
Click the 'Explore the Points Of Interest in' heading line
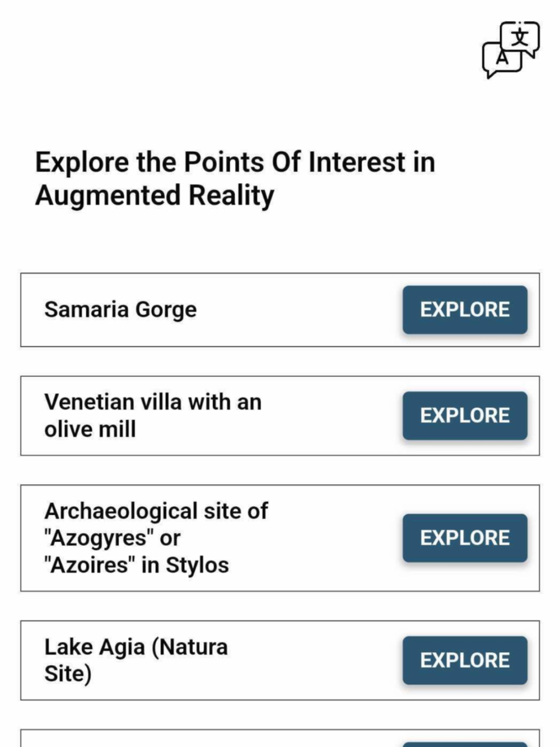coord(235,162)
